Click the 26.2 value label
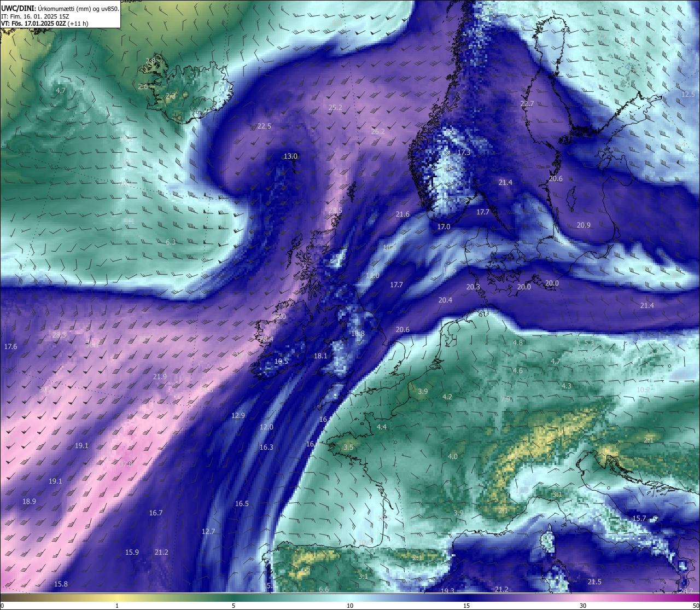 click(x=378, y=132)
